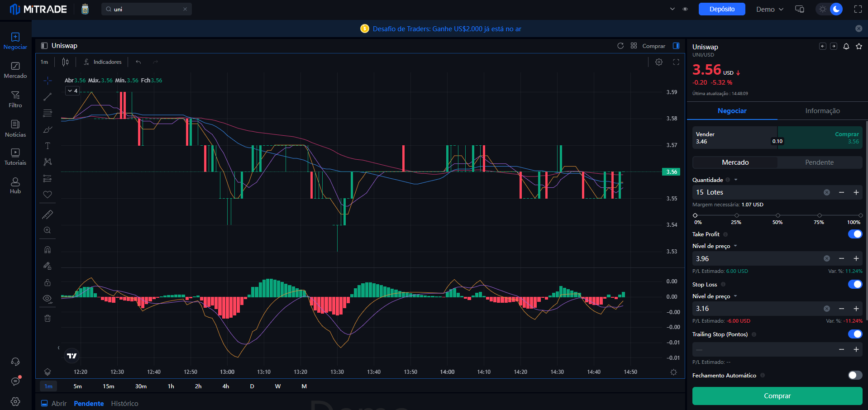Open the Demo account dropdown
The height and width of the screenshot is (410, 868).
click(769, 9)
